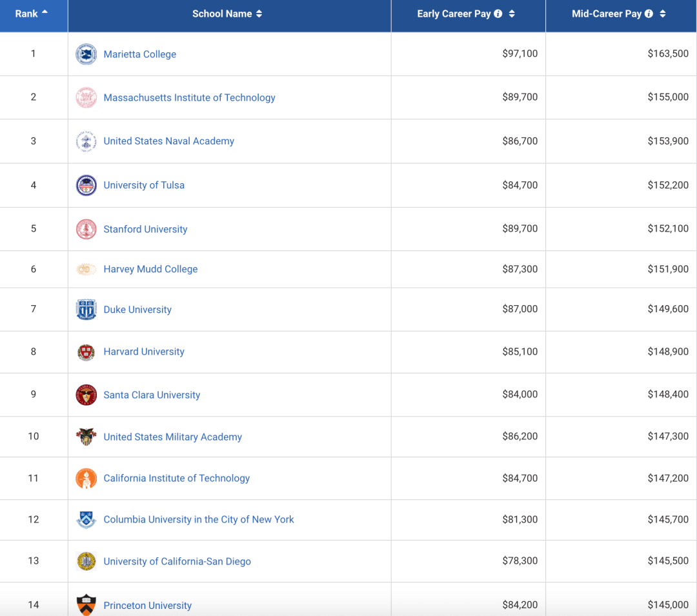Viewport: 697px width, 616px height.
Task: Click the Harvard University crest icon
Action: click(86, 352)
